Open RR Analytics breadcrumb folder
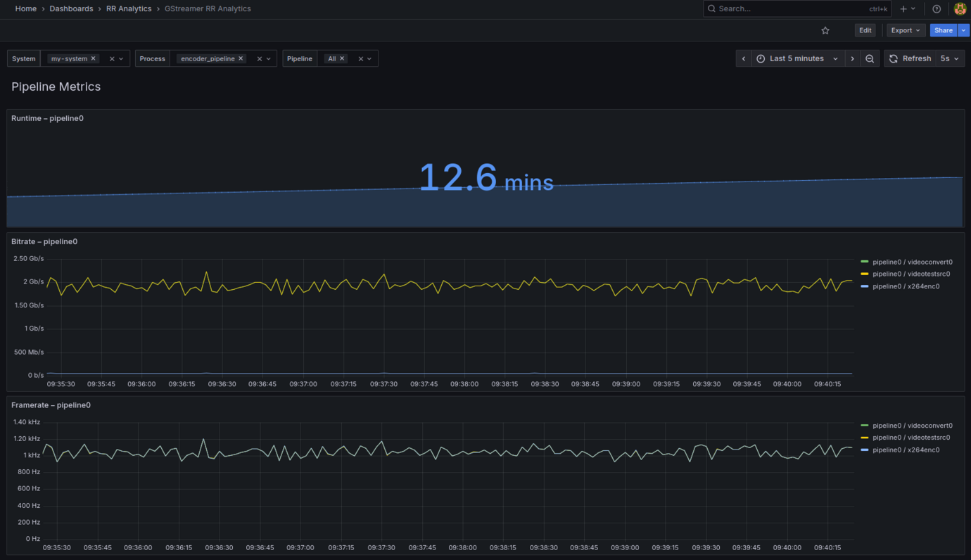The width and height of the screenshot is (971, 560). [129, 8]
